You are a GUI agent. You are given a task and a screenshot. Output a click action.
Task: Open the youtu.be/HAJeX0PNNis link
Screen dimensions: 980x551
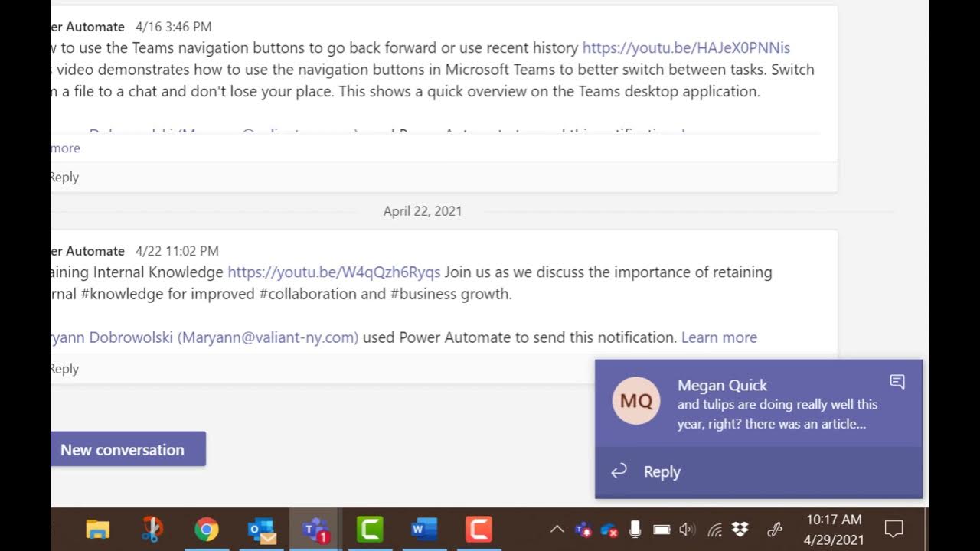(x=686, y=47)
